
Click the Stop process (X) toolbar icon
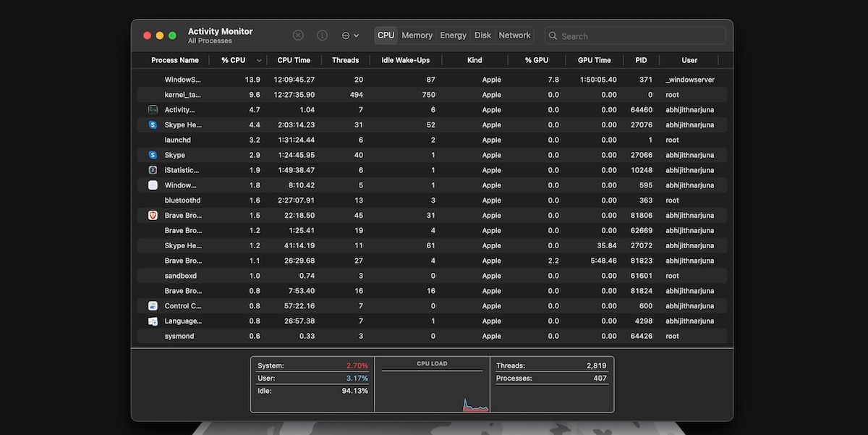click(x=297, y=35)
